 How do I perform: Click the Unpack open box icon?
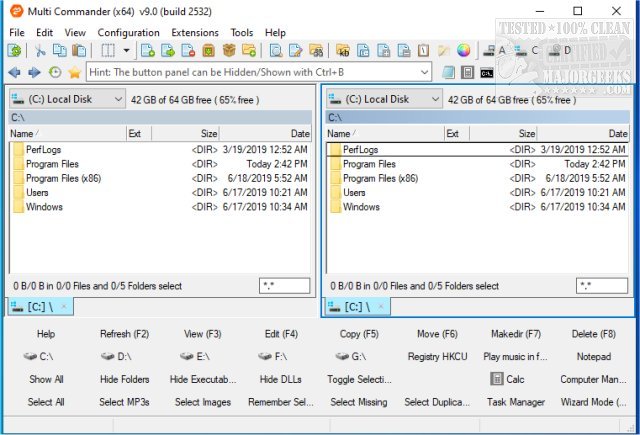(x=229, y=51)
